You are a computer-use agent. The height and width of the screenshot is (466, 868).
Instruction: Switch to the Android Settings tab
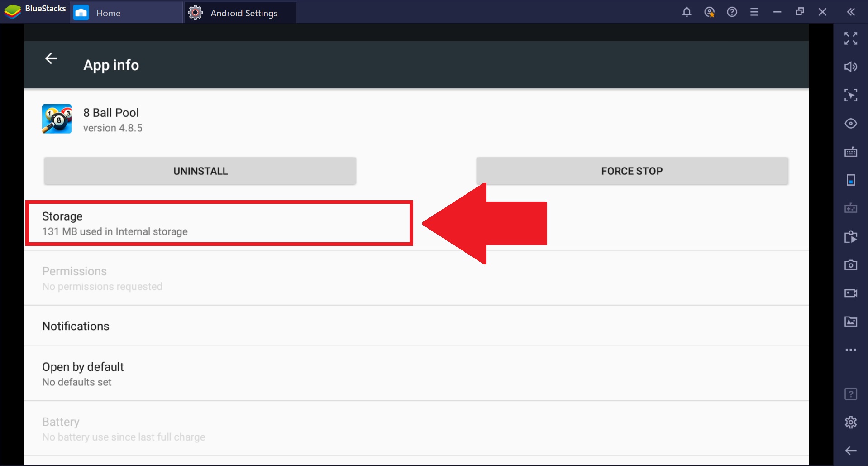pos(241,13)
